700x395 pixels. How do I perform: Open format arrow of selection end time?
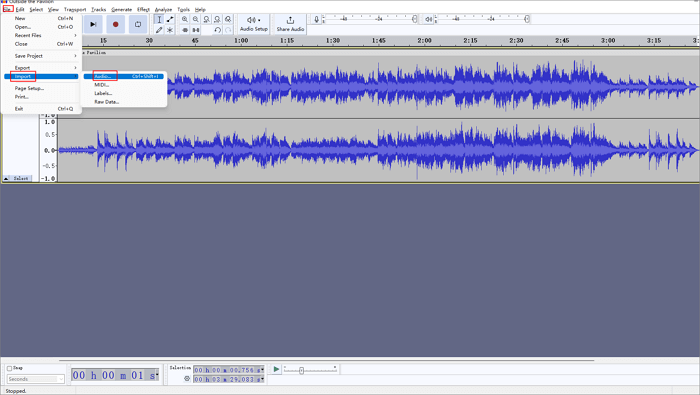[x=262, y=378]
